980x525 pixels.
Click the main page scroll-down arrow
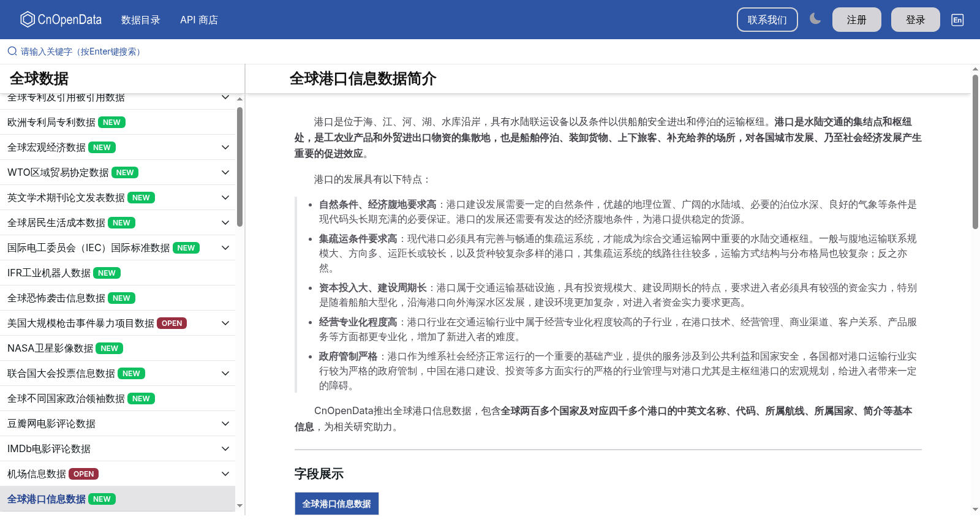(975, 509)
